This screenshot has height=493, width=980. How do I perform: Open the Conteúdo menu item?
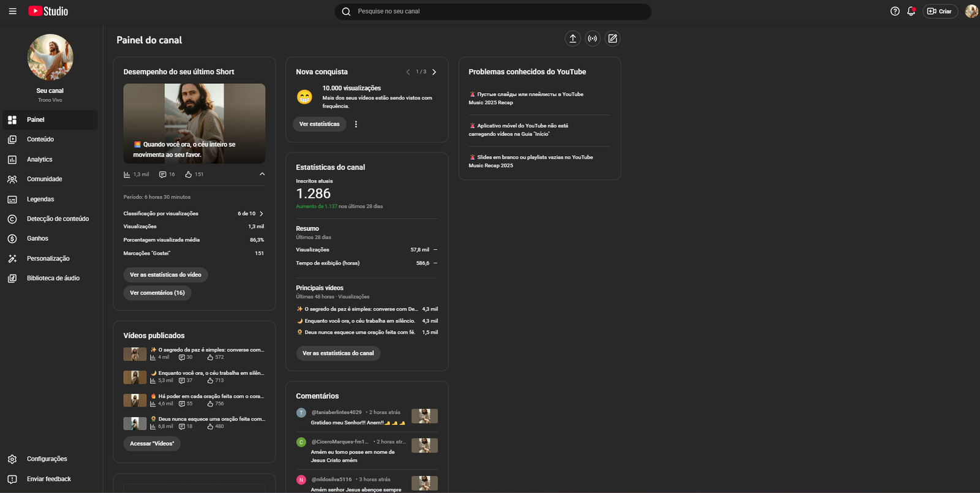pos(50,140)
